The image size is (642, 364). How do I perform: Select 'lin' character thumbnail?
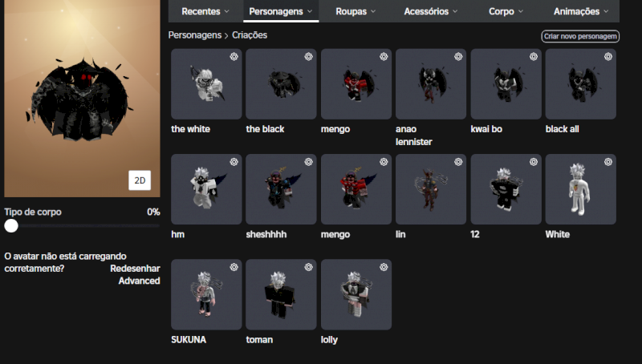(x=431, y=189)
